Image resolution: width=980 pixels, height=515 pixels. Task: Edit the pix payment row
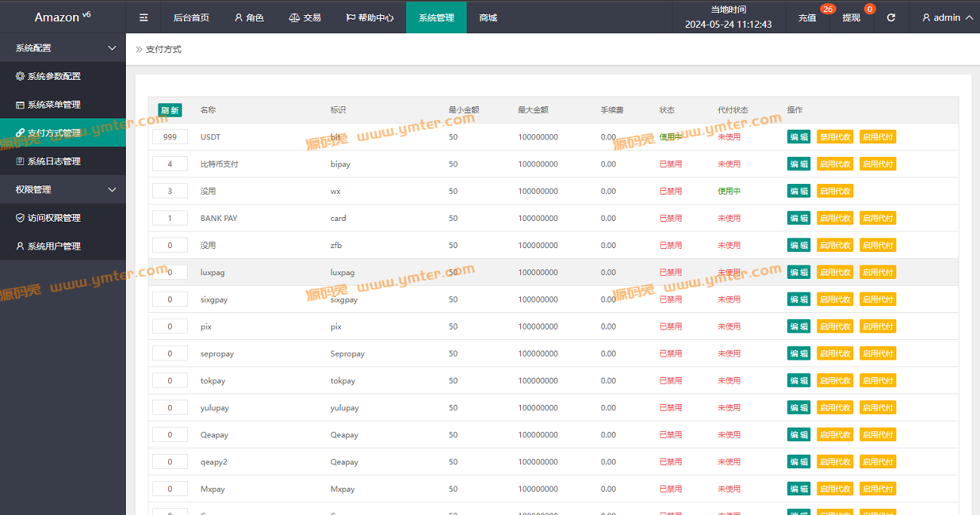tap(799, 326)
